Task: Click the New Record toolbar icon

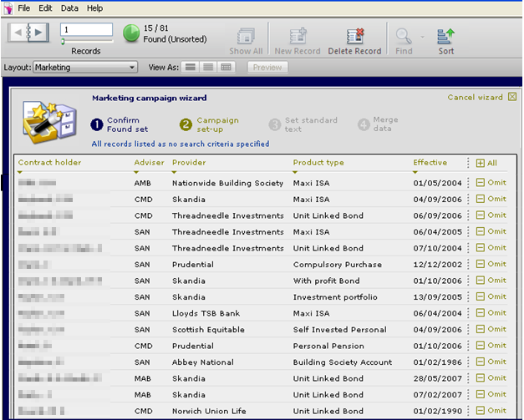Action: (x=298, y=36)
